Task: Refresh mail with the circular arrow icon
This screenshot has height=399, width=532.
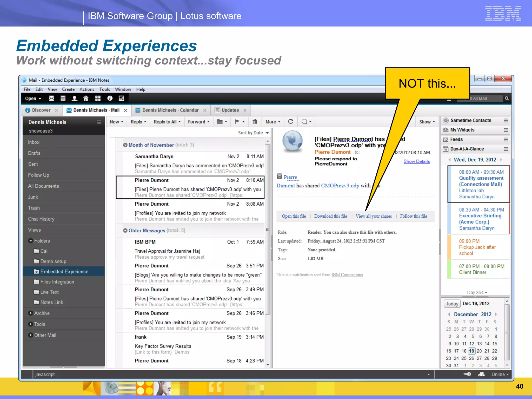Action: coord(291,122)
